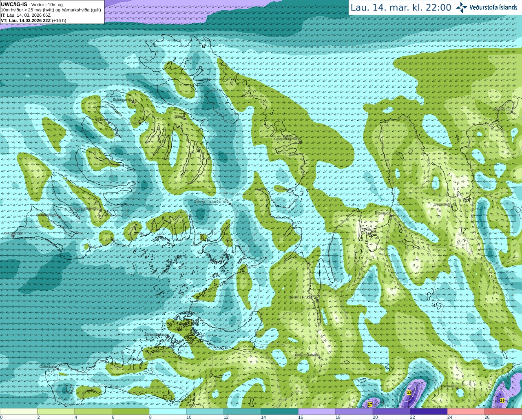Screen dimensions: 522x420
Task: Select the light teal 10–12 m/s legend swatch
Action: click(x=205, y=411)
